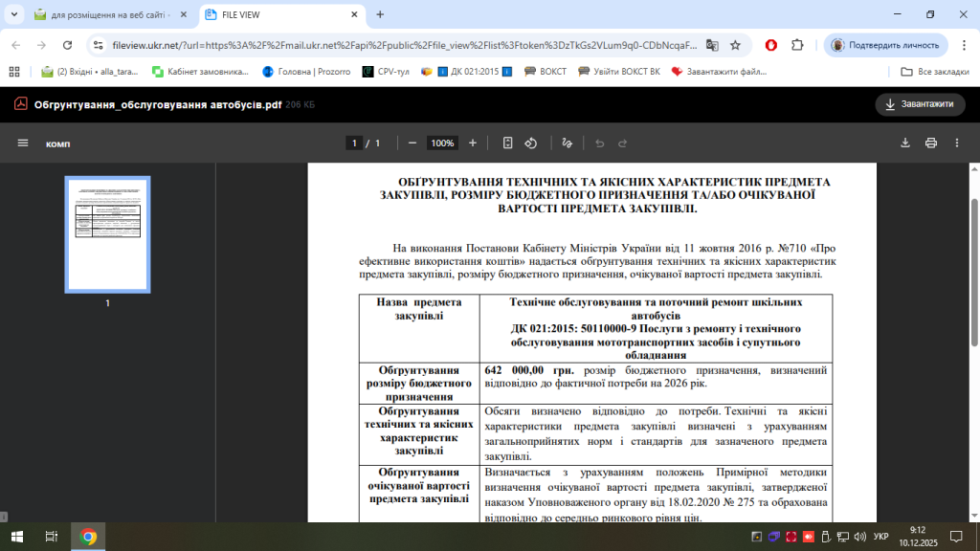
Task: Select the annotation draw tool
Action: 567,143
